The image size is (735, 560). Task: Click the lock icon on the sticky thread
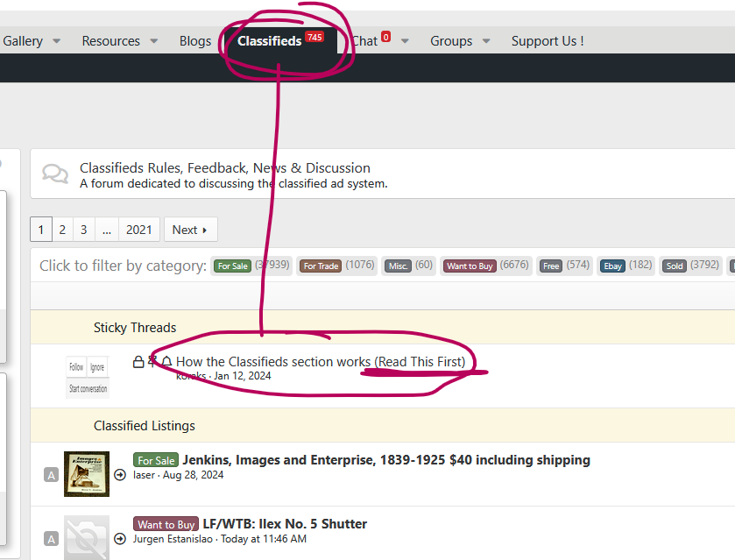pyautogui.click(x=138, y=362)
